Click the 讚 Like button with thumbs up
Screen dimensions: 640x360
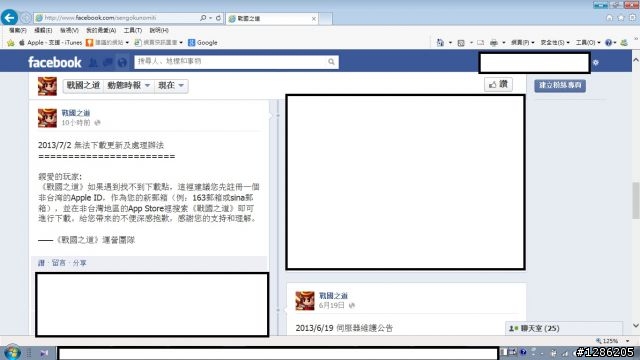(498, 84)
